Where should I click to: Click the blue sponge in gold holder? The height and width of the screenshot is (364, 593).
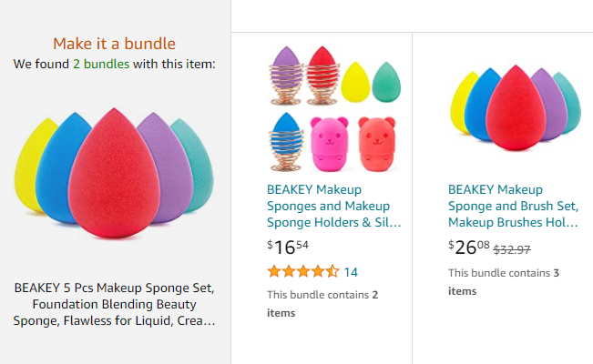coord(288,138)
